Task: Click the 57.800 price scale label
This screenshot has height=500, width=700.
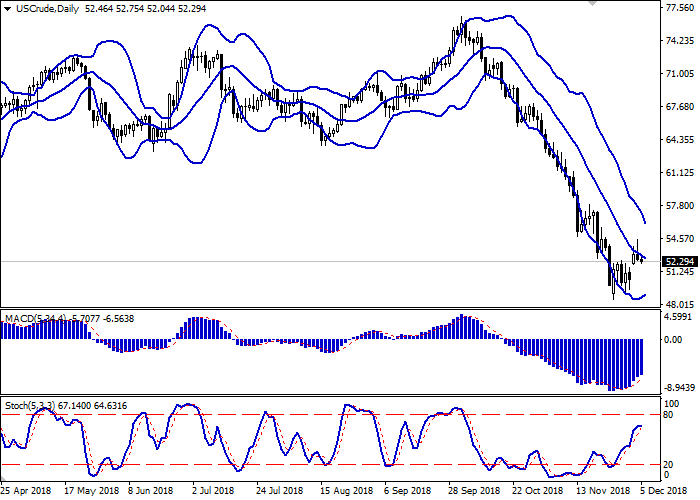Action: [x=679, y=206]
